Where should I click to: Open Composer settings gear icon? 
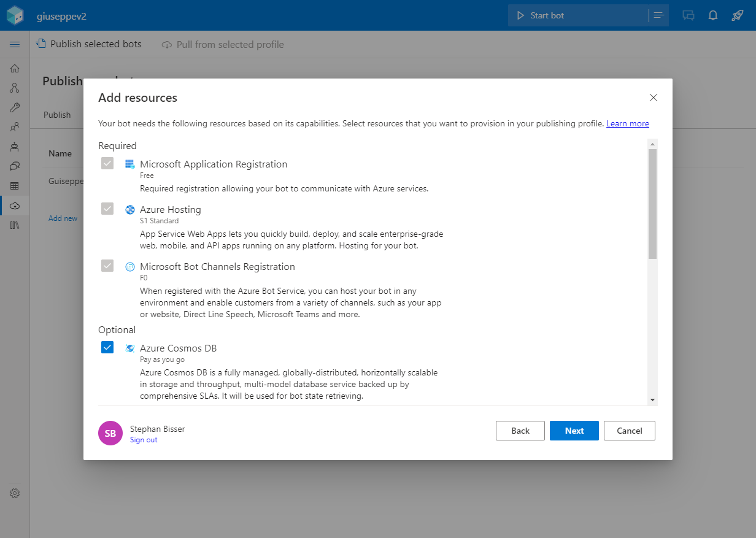[15, 493]
